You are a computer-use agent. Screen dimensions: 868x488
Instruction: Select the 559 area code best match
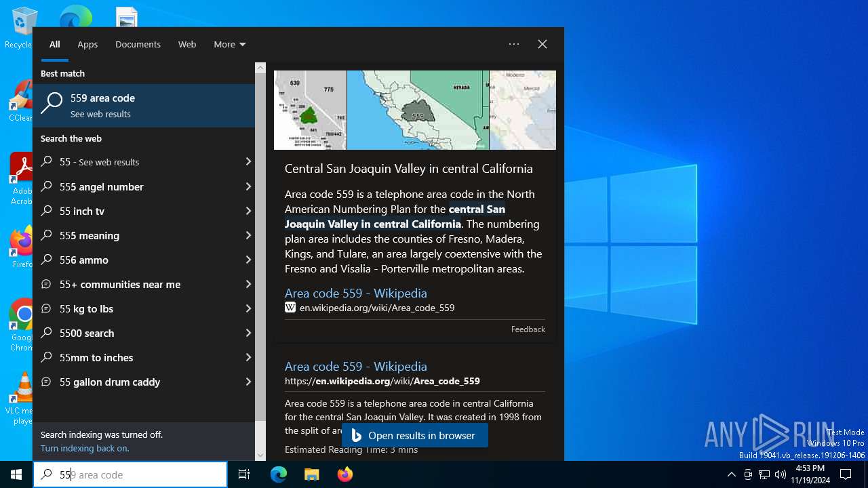(144, 106)
